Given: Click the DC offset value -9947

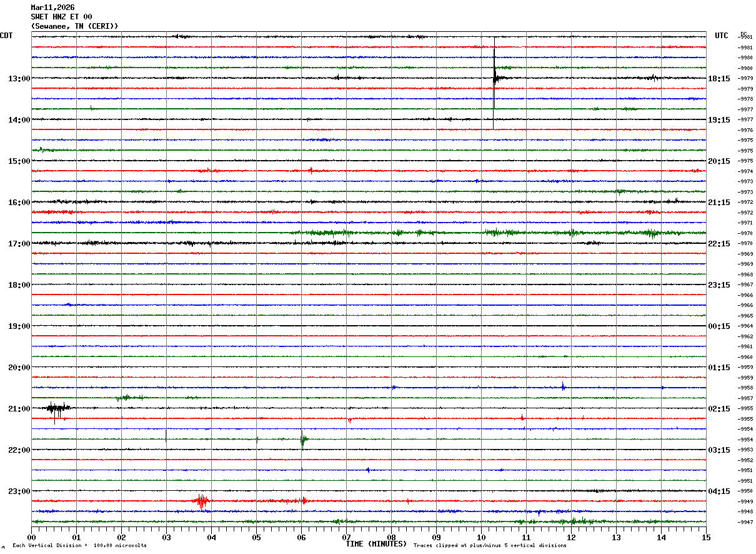Looking at the screenshot, I should (745, 521).
